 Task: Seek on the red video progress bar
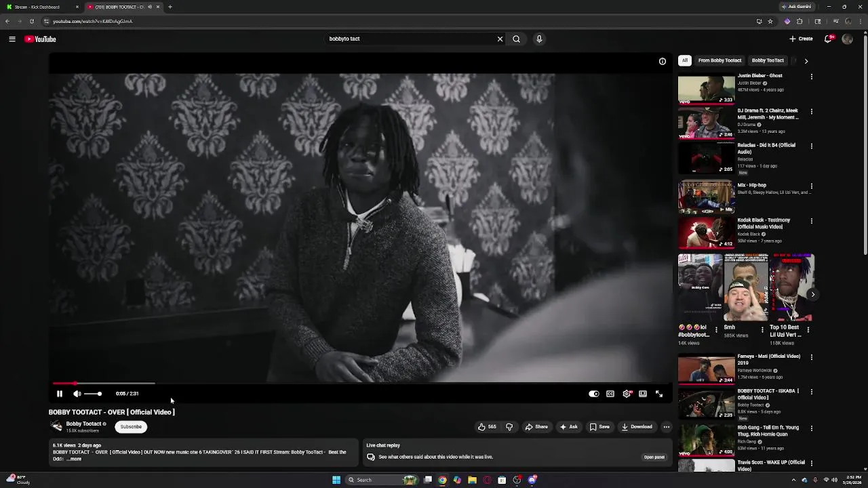(359, 384)
